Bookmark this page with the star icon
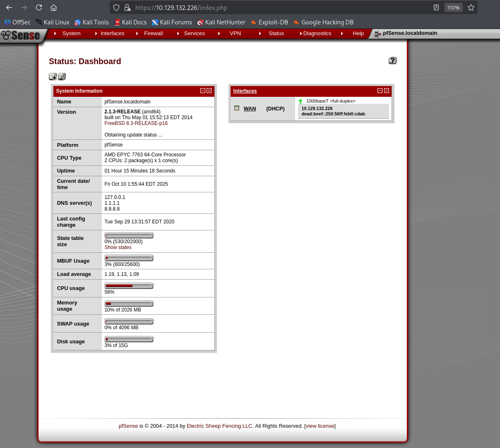The image size is (500, 448). 471,7
